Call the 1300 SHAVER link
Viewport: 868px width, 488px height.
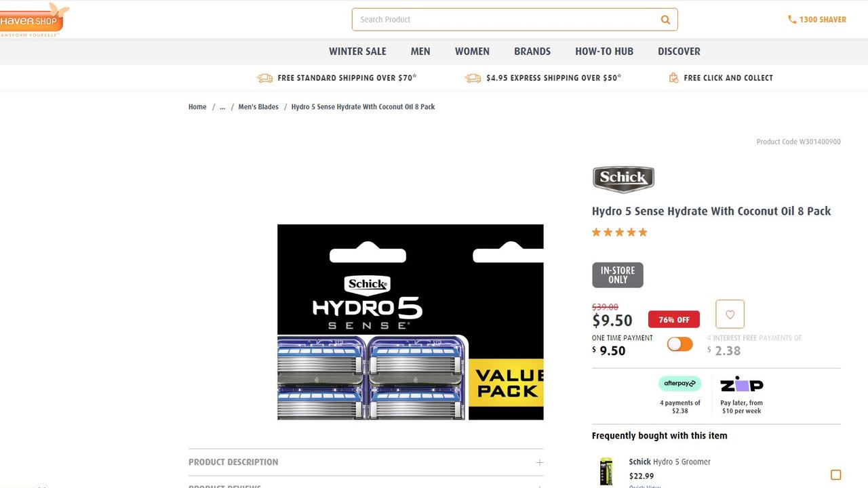(823, 20)
